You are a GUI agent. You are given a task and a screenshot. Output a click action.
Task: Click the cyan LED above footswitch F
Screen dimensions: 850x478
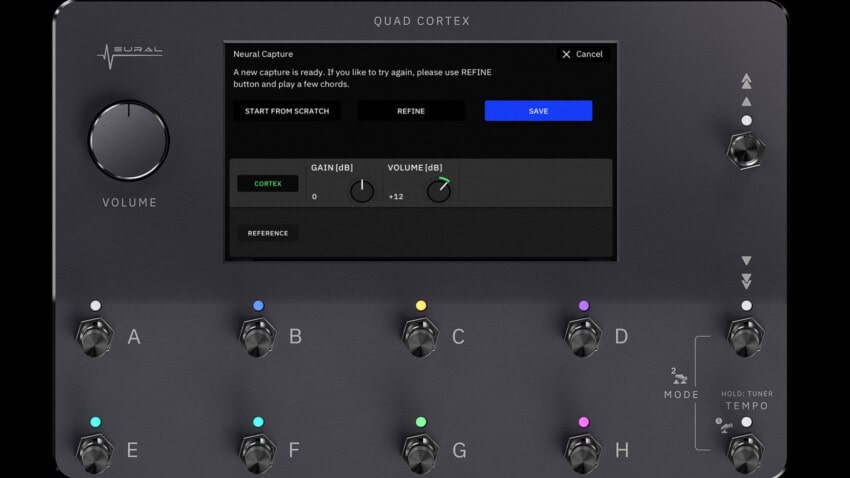point(259,422)
